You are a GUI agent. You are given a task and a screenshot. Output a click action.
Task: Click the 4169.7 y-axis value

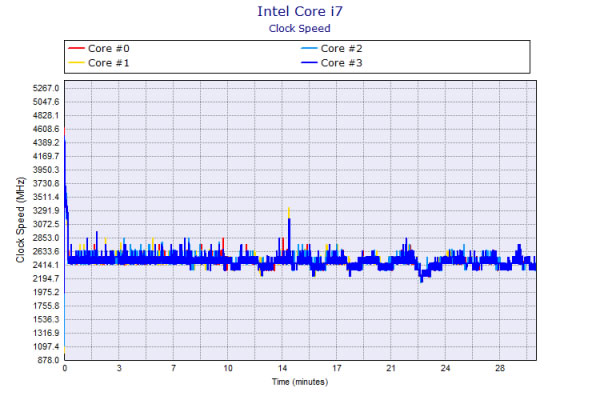46,156
